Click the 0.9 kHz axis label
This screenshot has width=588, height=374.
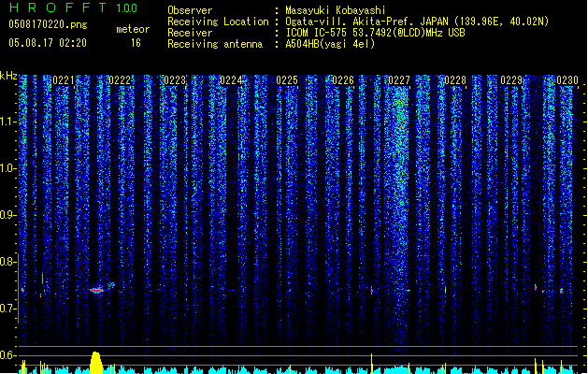[7, 215]
